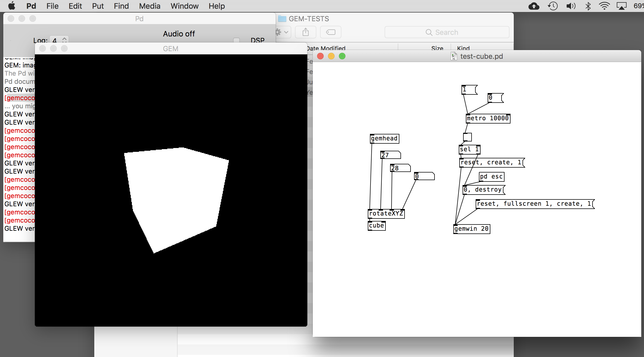The width and height of the screenshot is (644, 357).
Task: Click the gemwin 20 object
Action: pos(472,229)
